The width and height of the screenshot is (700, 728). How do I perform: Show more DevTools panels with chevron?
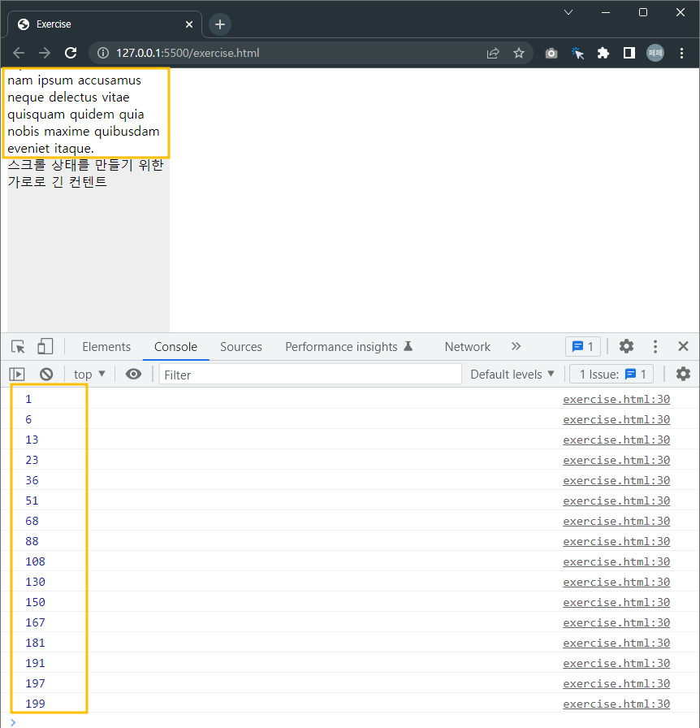[x=516, y=346]
